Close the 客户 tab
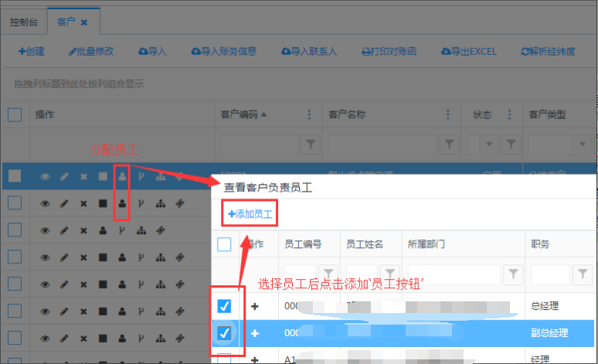This screenshot has height=364, width=598. (84, 22)
